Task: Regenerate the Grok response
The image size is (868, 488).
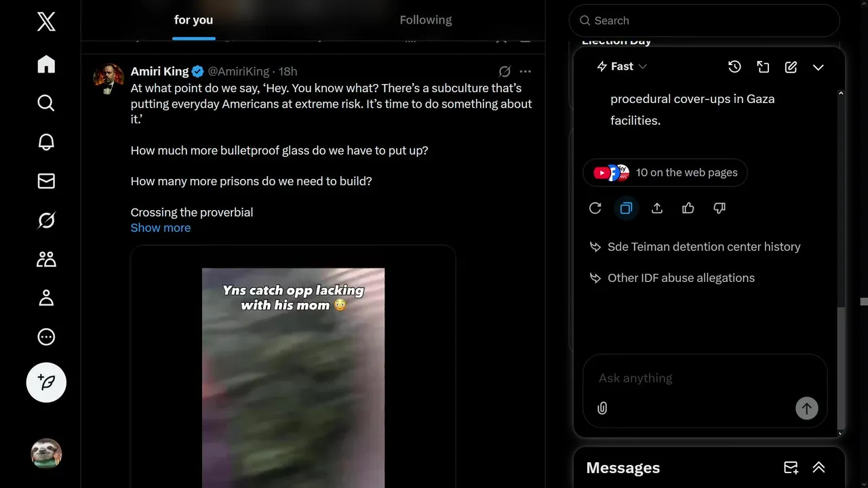Action: 595,208
